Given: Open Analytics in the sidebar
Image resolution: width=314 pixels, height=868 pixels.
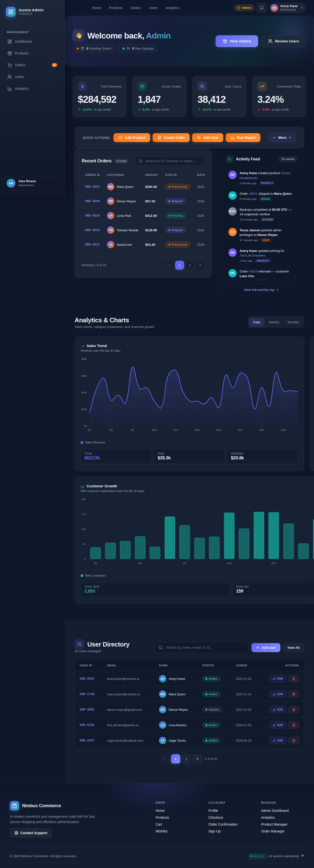Looking at the screenshot, I should click(32, 89).
